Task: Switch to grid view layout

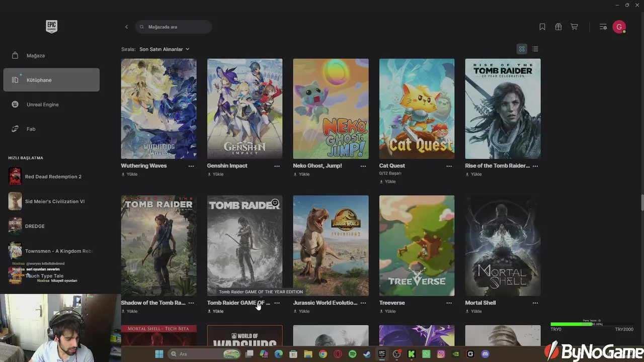Action: point(522,49)
